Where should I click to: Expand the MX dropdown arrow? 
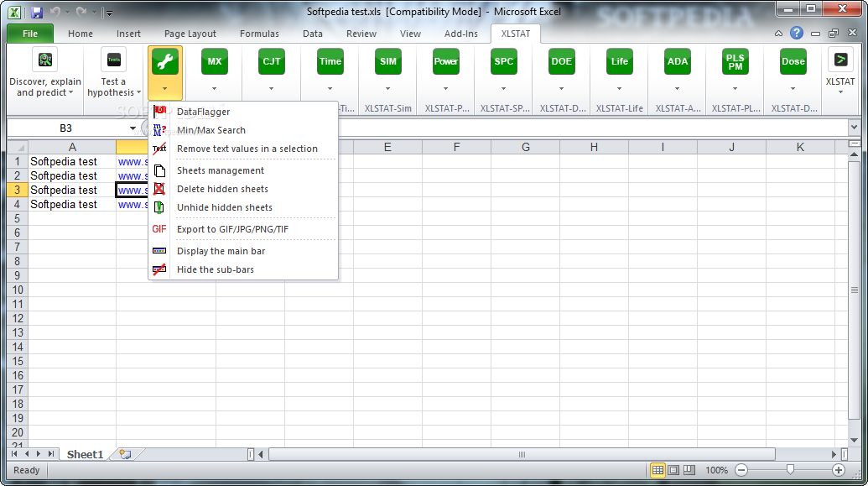(x=214, y=89)
